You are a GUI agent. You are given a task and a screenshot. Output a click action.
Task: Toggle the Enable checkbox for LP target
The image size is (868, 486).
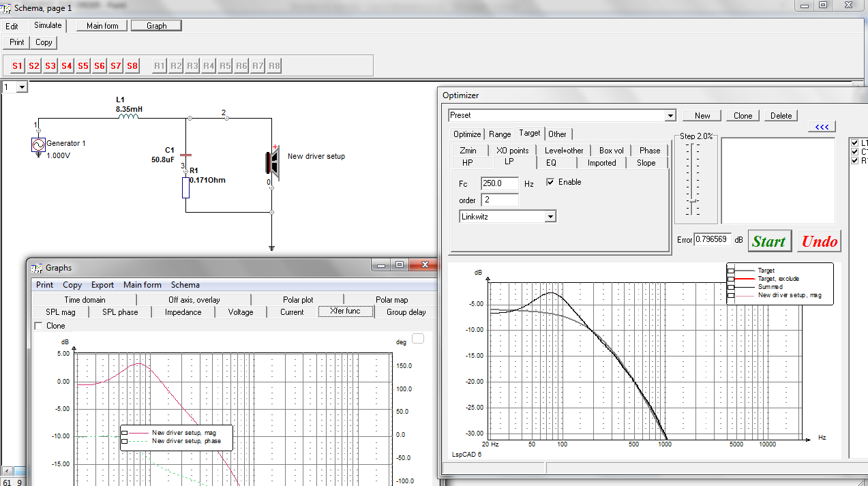pyautogui.click(x=550, y=183)
